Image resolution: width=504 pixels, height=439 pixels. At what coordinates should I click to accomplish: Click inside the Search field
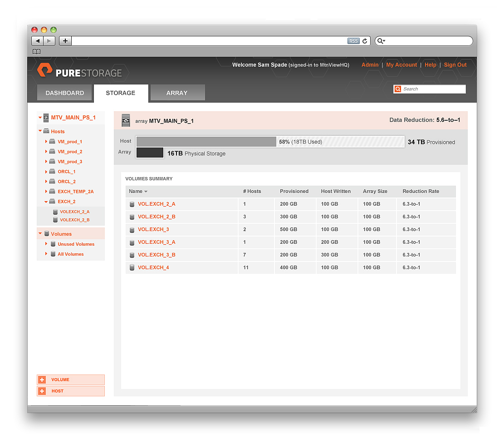pos(431,89)
